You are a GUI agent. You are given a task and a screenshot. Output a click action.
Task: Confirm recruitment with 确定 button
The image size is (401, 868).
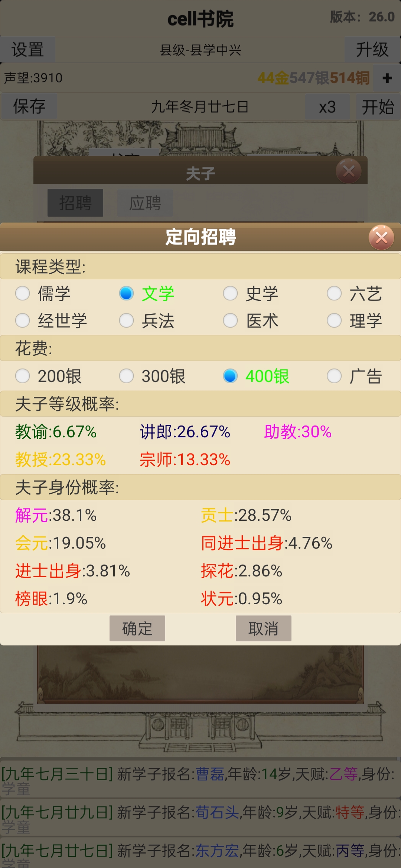point(137,628)
